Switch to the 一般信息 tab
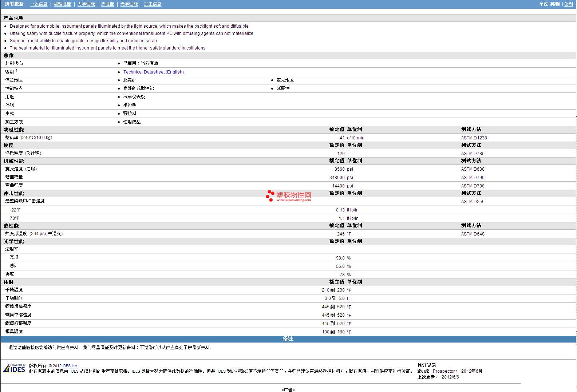 [x=39, y=4]
